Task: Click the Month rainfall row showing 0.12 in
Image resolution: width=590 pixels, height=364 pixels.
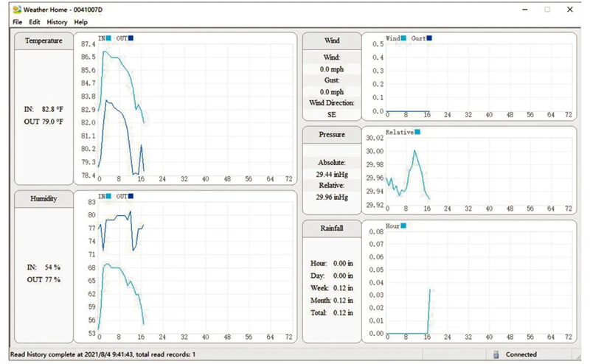Action: point(331,301)
